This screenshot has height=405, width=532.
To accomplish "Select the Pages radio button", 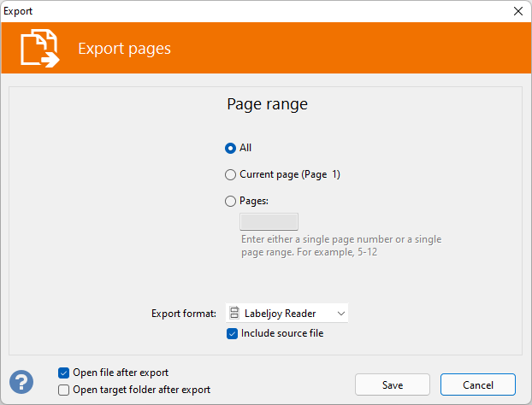I will click(x=230, y=201).
